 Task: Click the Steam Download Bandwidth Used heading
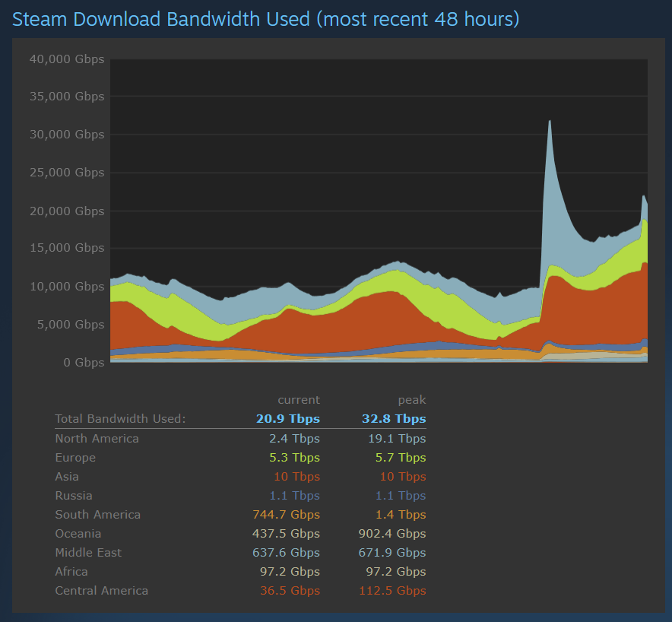point(266,20)
